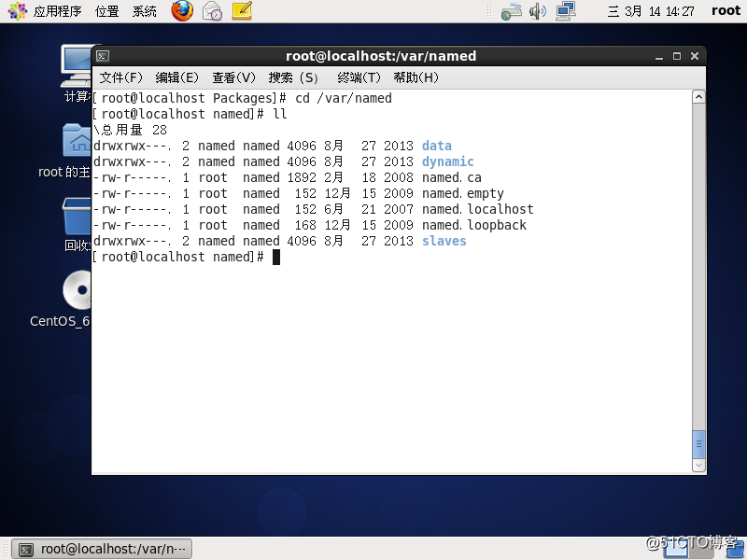
Task: Click the network connection tray icon
Action: point(566,11)
